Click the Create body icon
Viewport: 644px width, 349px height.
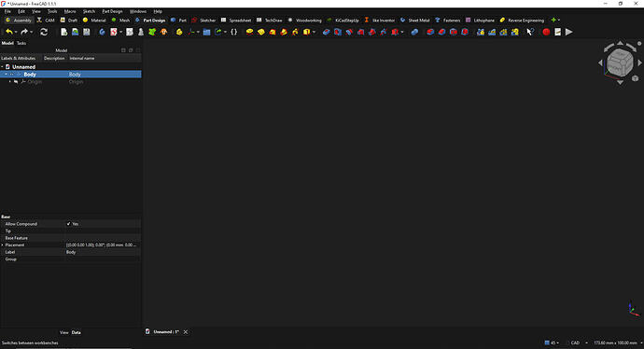pyautogui.click(x=102, y=32)
